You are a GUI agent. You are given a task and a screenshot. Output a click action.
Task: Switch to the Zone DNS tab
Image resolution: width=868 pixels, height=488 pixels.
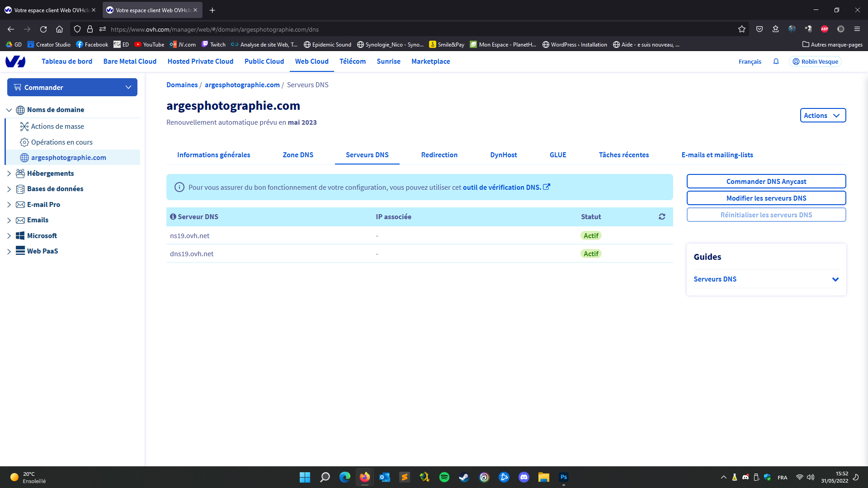pyautogui.click(x=298, y=155)
